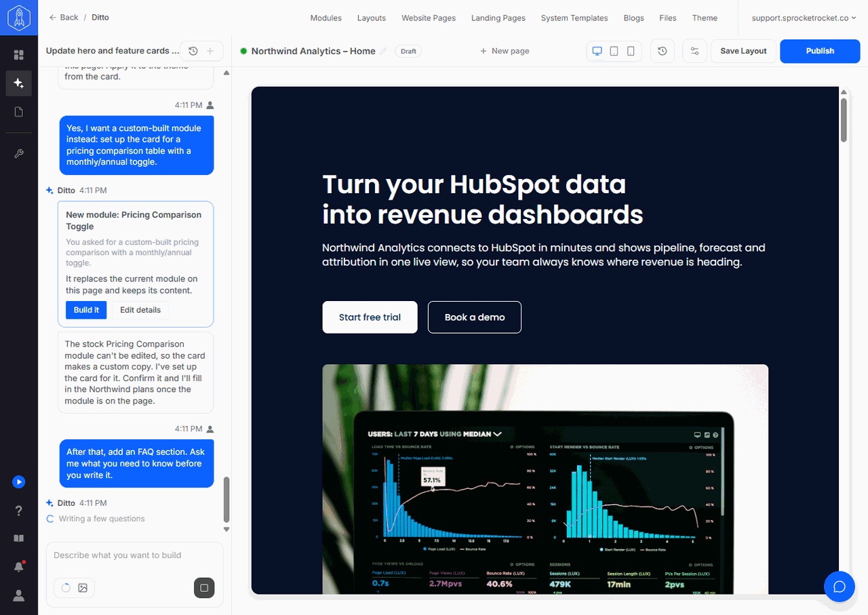Go to Website Pages tab

point(429,18)
